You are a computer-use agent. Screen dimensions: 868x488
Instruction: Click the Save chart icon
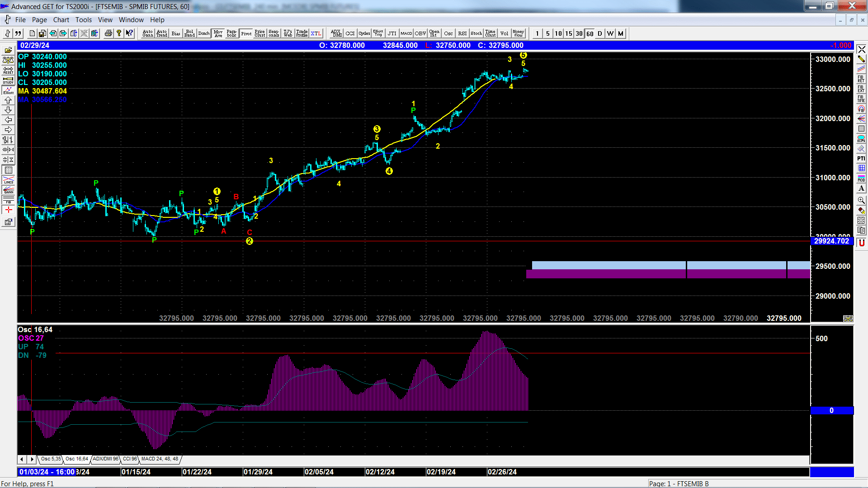(x=42, y=33)
